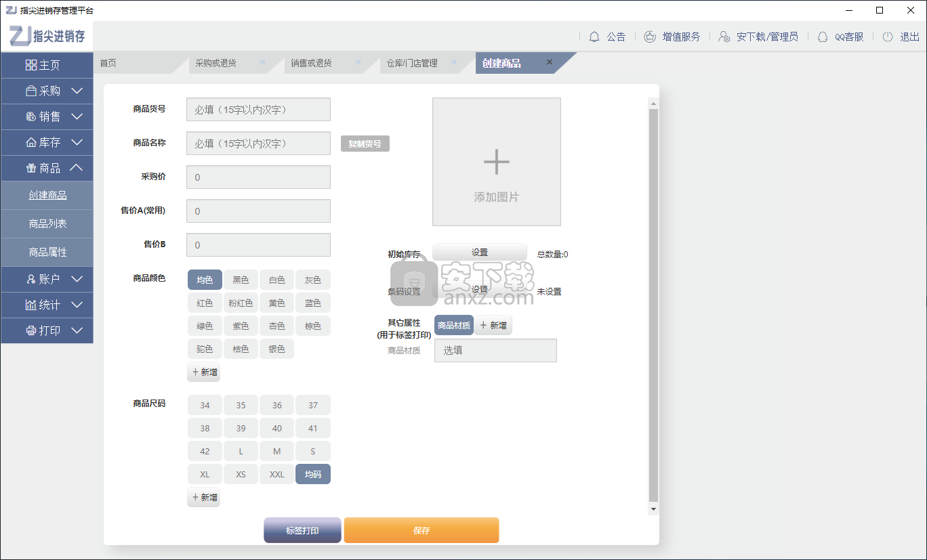927x560 pixels.
Task: Click the plus icon to add picture
Action: 497,162
